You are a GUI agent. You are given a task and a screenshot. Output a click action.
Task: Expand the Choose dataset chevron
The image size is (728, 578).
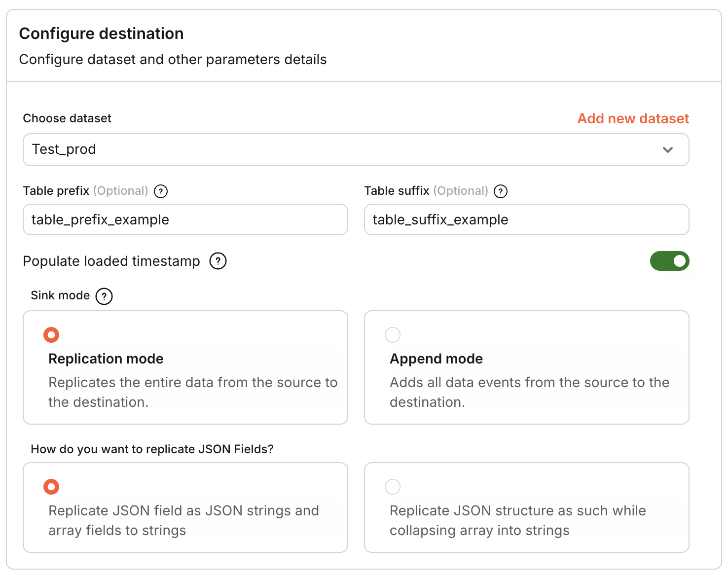click(668, 150)
